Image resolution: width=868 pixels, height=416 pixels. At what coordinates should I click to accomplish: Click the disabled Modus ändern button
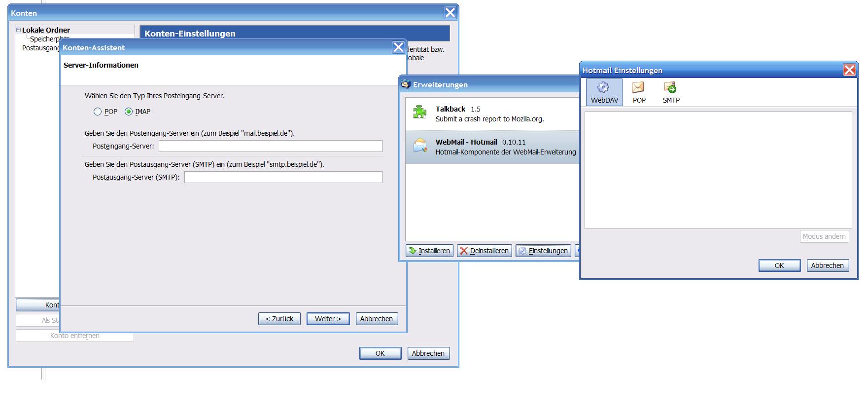824,236
